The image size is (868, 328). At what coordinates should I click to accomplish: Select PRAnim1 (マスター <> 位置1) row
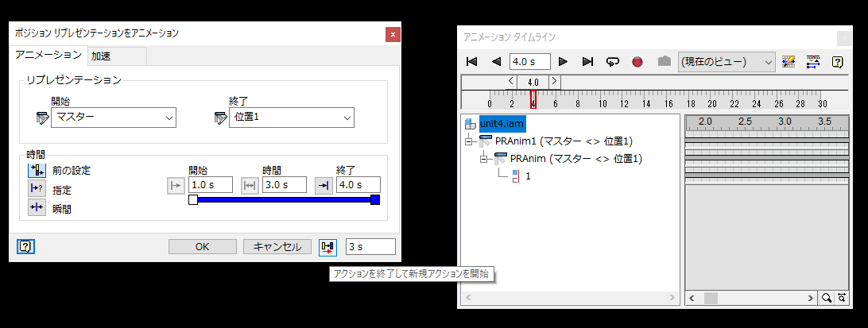pos(564,141)
